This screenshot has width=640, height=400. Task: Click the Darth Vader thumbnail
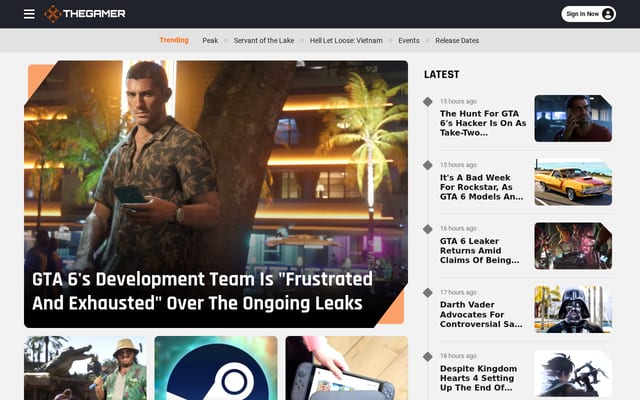pyautogui.click(x=573, y=309)
